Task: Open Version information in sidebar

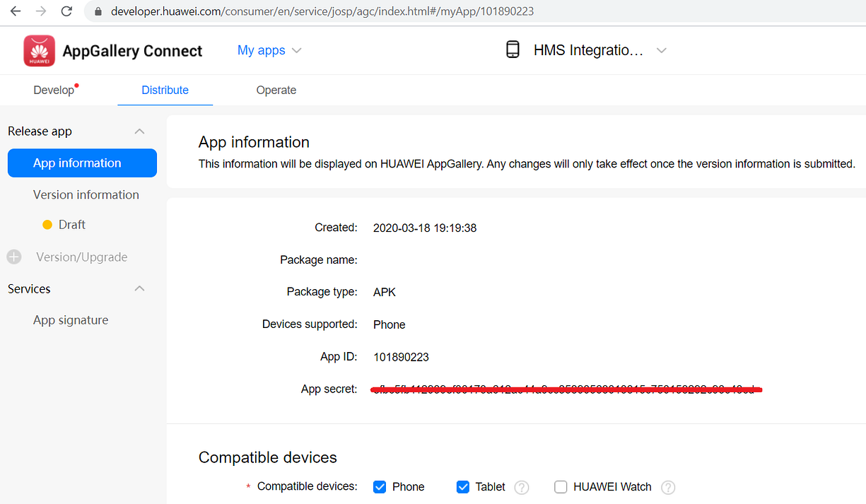Action: pyautogui.click(x=86, y=194)
